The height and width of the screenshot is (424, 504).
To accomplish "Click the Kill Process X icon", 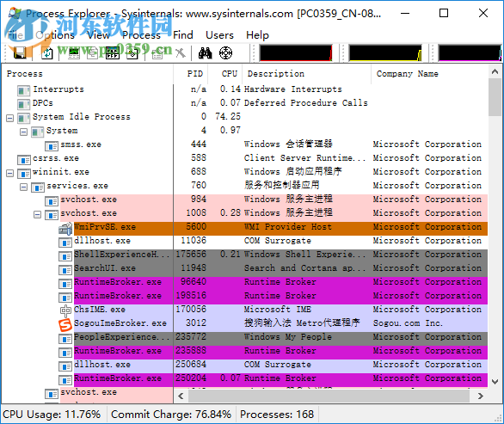I will [181, 53].
